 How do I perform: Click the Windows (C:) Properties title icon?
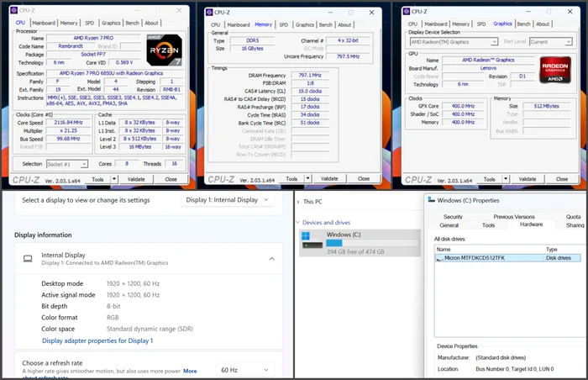(431, 200)
